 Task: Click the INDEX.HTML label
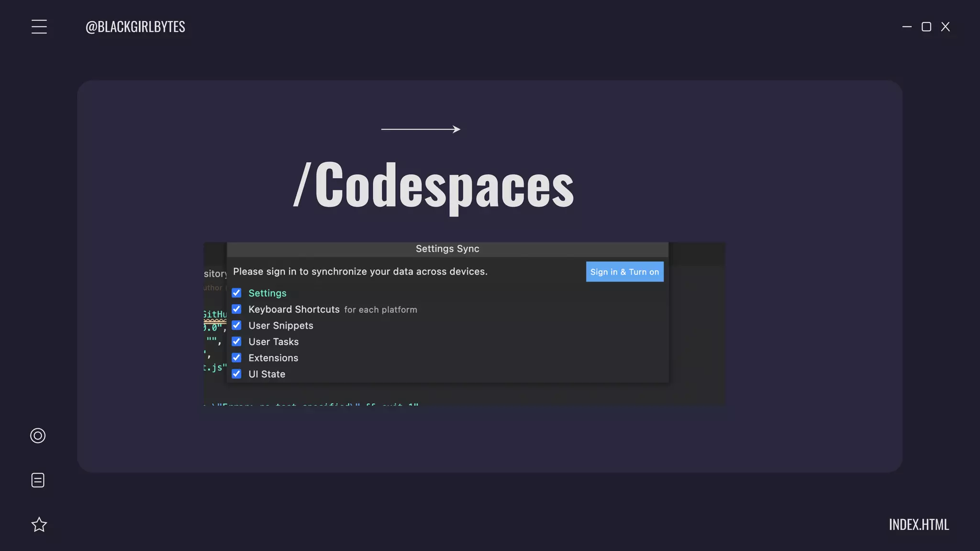(x=919, y=525)
